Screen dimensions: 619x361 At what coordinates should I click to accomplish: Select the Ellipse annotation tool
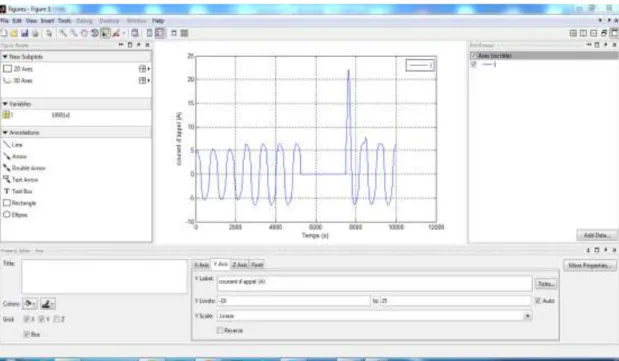(15, 215)
